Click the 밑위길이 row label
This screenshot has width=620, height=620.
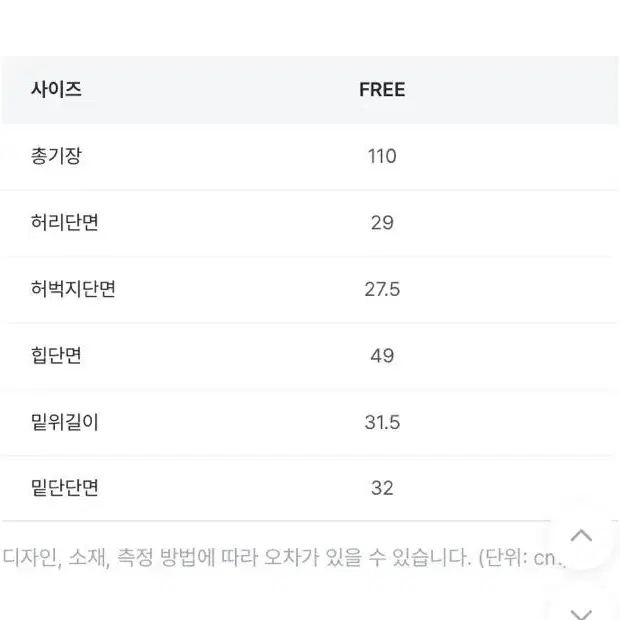pos(64,422)
